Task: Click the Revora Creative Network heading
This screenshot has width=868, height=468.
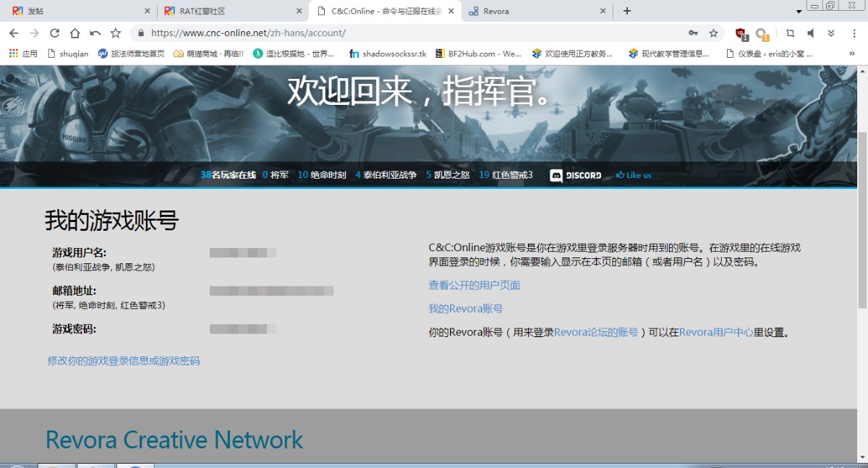Action: click(x=174, y=440)
